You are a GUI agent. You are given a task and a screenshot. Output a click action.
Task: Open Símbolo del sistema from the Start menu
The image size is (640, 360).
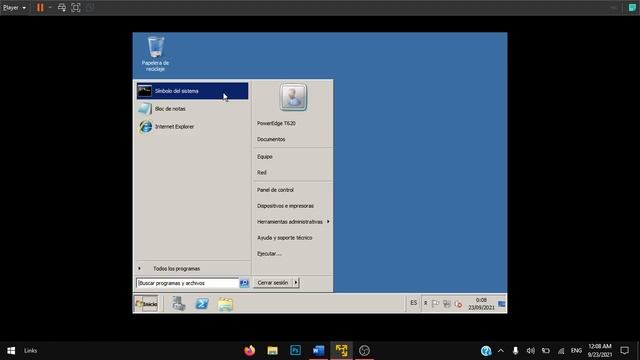(x=192, y=91)
